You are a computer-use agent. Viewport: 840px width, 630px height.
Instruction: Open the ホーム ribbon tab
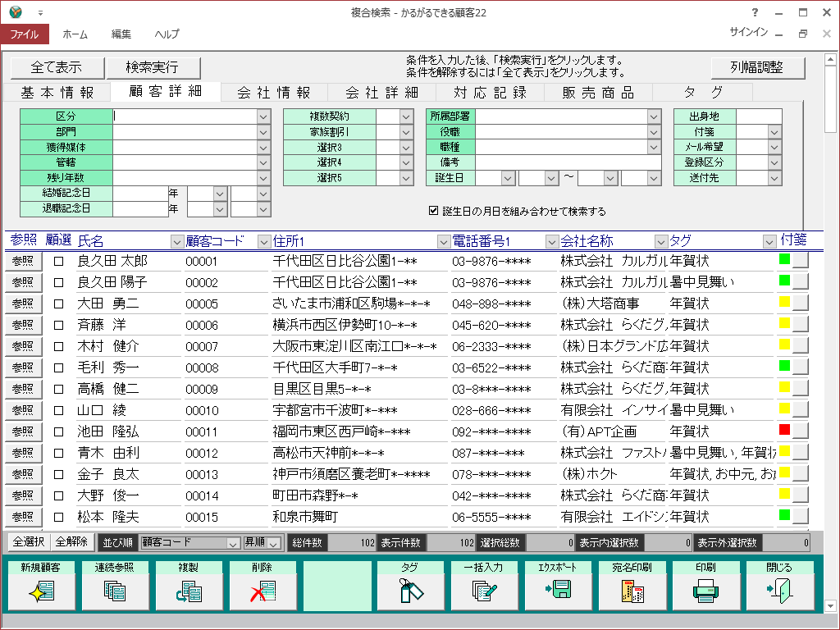[x=75, y=34]
